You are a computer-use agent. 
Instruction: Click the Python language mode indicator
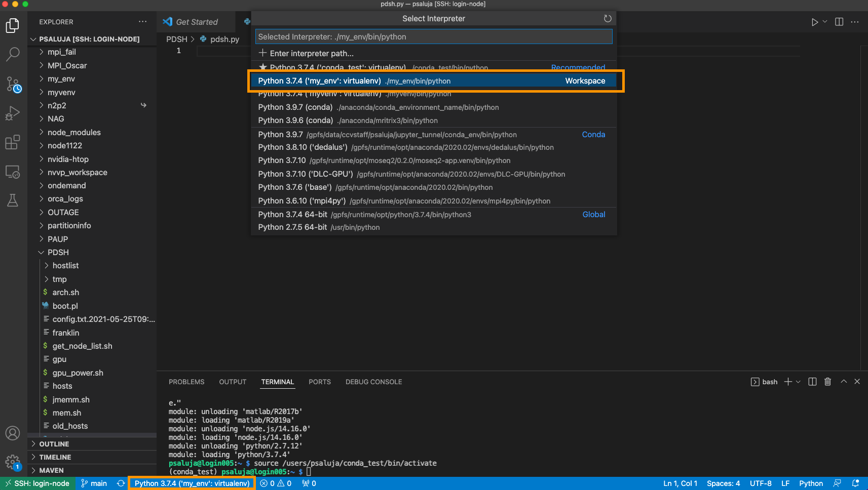click(811, 483)
